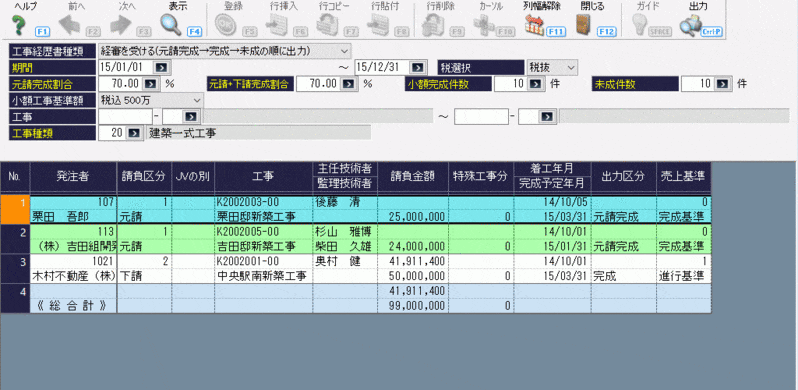Click cell 中央駅南新築工事

pyautogui.click(x=263, y=276)
